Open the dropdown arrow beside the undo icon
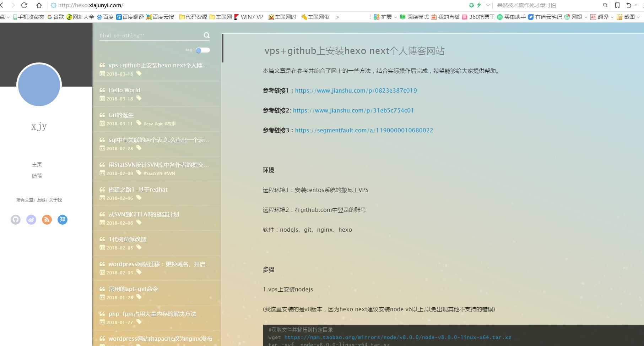The image size is (644, 346). [x=636, y=5]
